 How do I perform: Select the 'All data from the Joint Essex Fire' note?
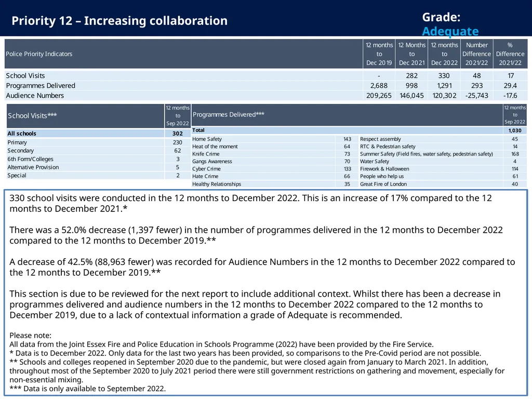(x=221, y=344)
